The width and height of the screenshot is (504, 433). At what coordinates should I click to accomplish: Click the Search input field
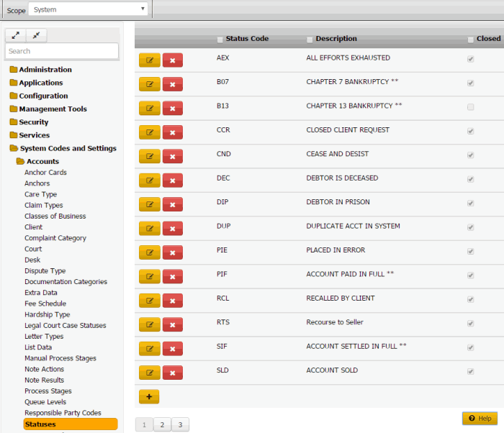(x=62, y=51)
